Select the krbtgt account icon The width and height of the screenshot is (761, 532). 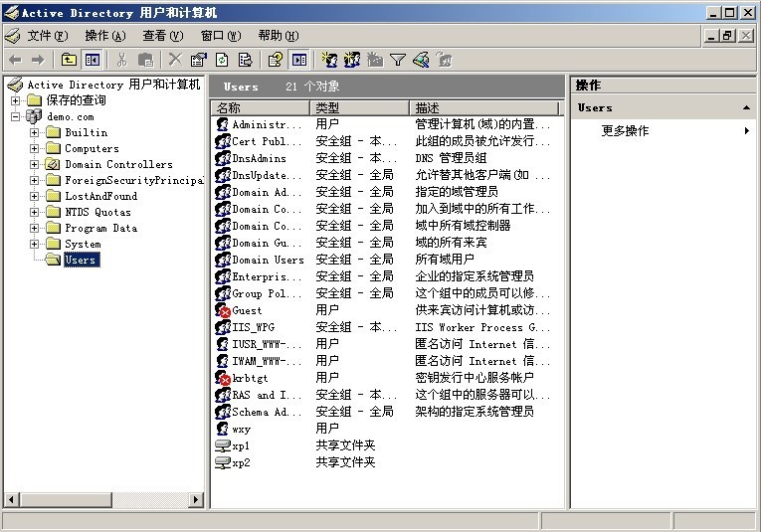click(223, 378)
